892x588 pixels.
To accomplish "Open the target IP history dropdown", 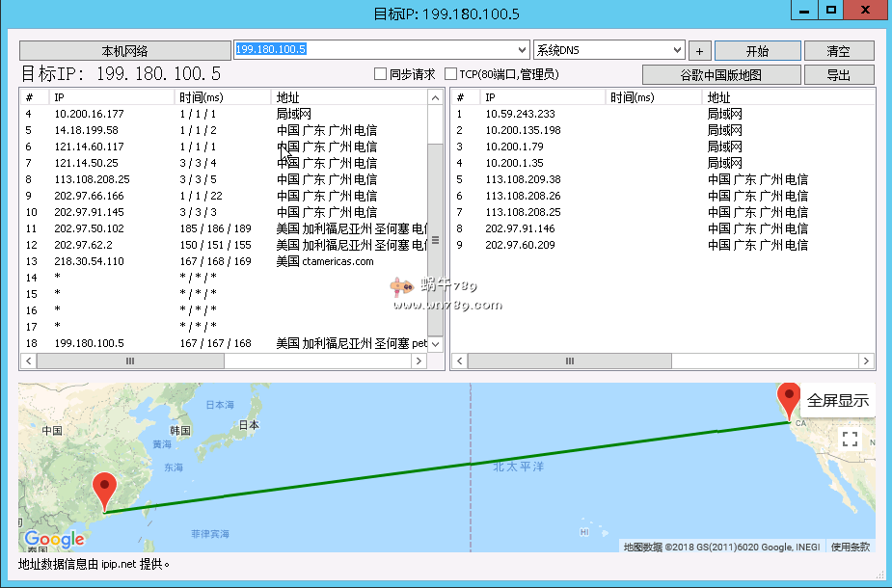I will (x=523, y=49).
